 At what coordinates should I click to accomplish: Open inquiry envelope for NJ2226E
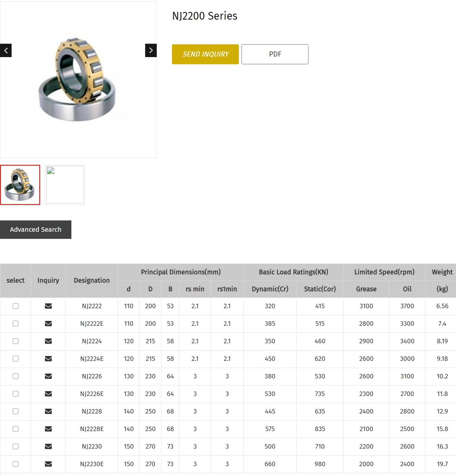click(x=48, y=394)
